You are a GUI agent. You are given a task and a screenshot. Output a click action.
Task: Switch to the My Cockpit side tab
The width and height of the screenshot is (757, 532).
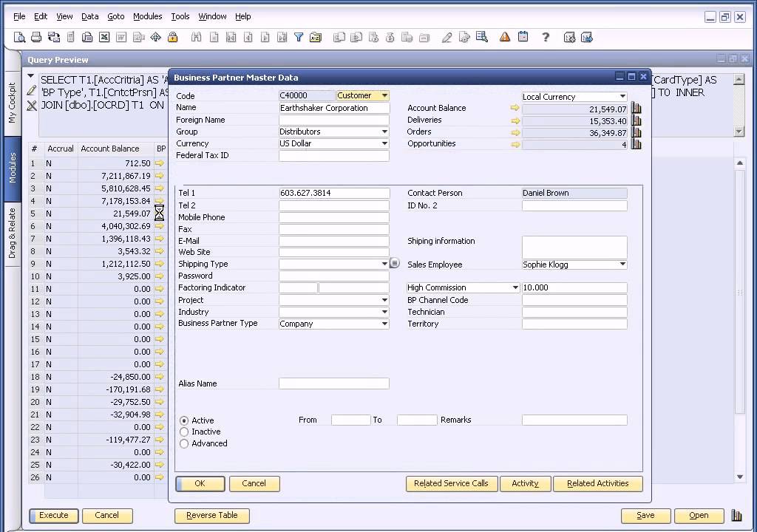12,103
